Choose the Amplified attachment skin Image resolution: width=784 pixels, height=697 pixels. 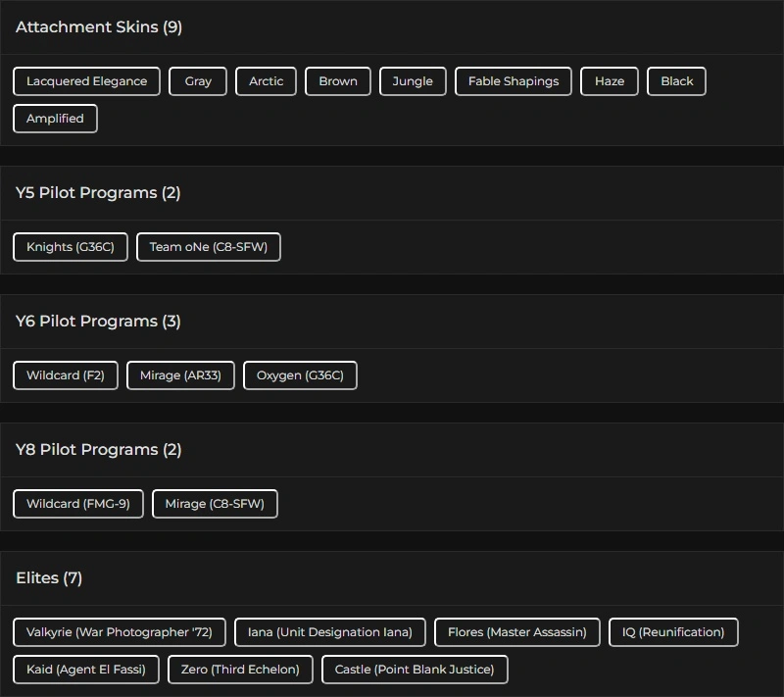55,119
